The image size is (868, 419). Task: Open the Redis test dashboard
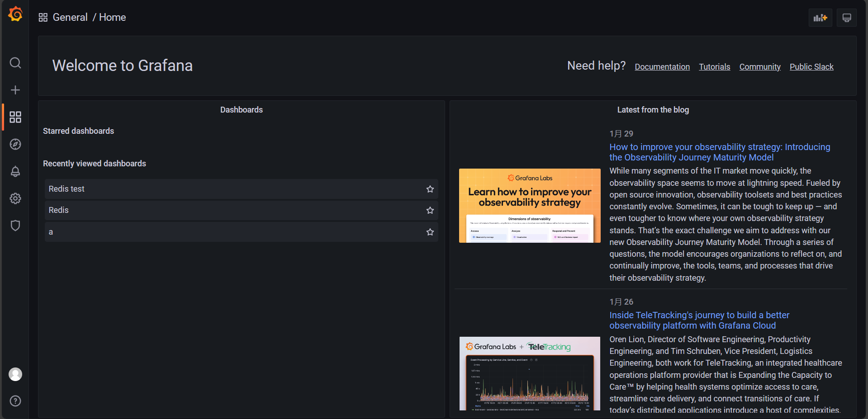pyautogui.click(x=242, y=189)
